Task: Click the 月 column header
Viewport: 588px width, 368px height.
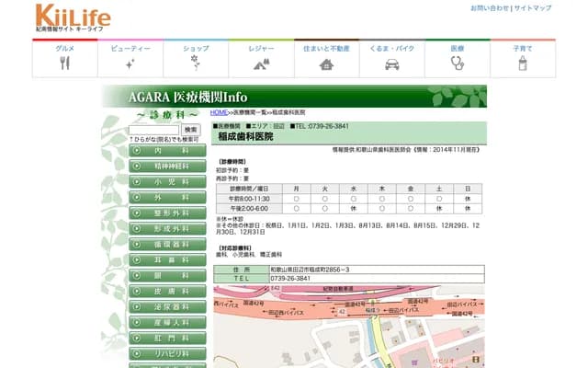Action: click(296, 189)
